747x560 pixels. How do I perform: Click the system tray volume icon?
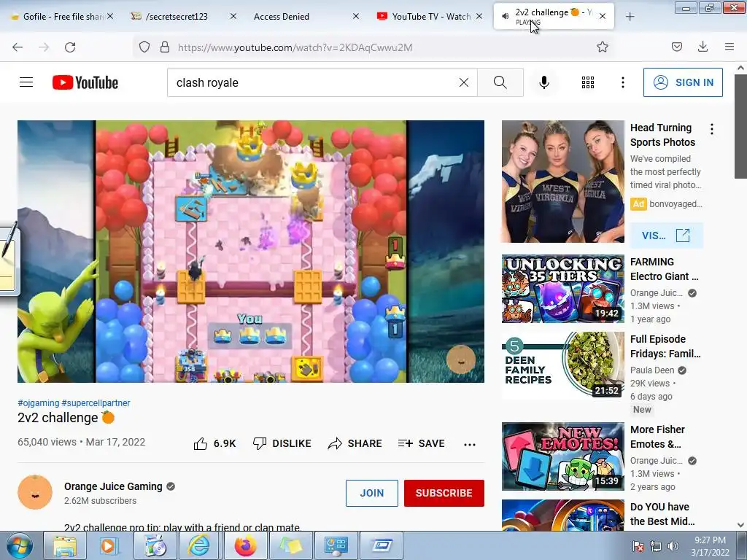pyautogui.click(x=673, y=546)
